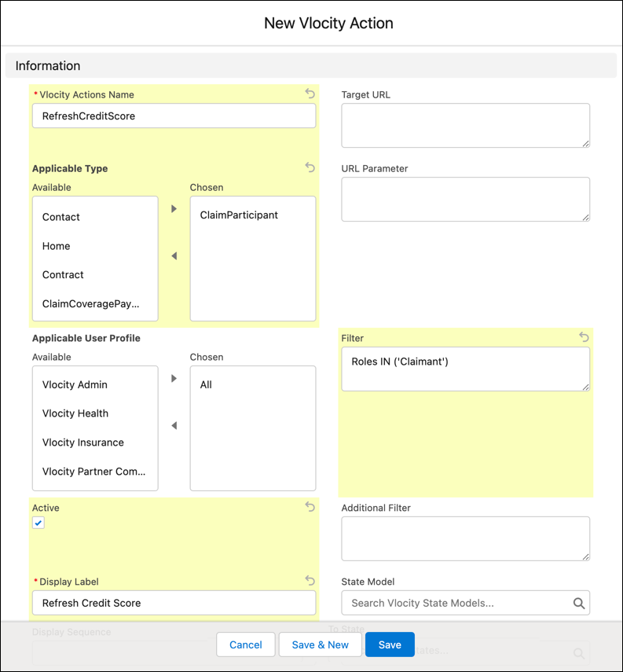Image resolution: width=623 pixels, height=672 pixels.
Task: Select All in Chosen profiles
Action: pyautogui.click(x=253, y=384)
